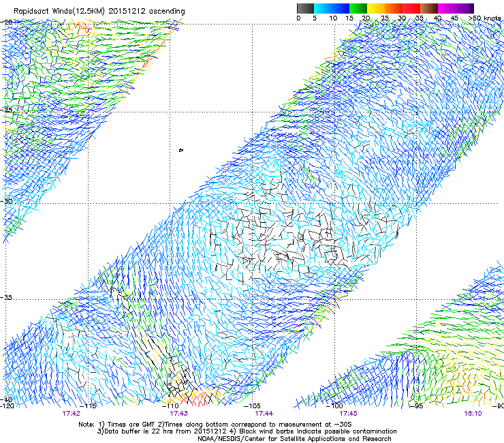
Task: Click the '-30' latitude label
Action: pos(7,201)
